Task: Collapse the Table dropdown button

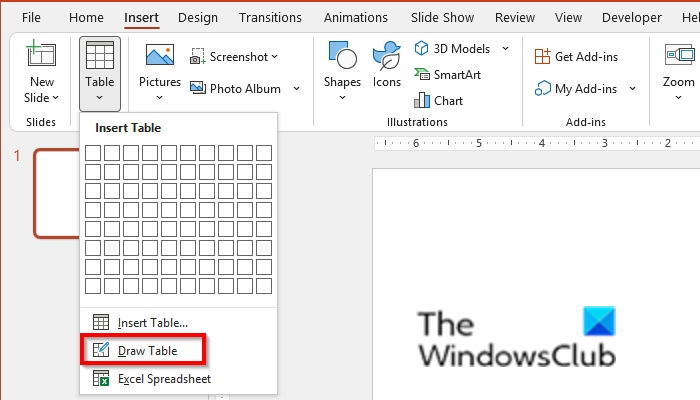Action: [x=100, y=73]
